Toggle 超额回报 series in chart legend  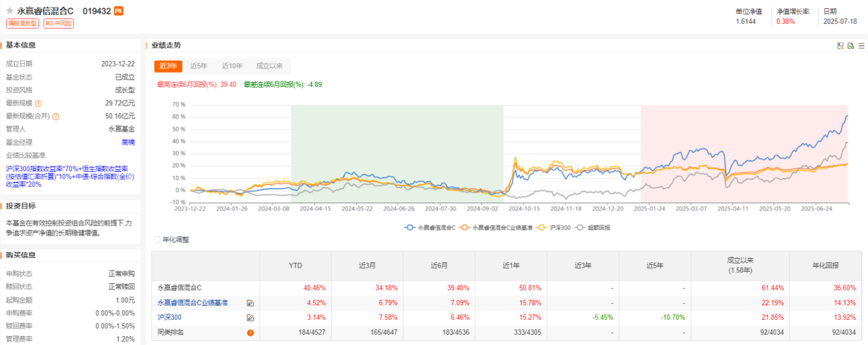pos(593,227)
